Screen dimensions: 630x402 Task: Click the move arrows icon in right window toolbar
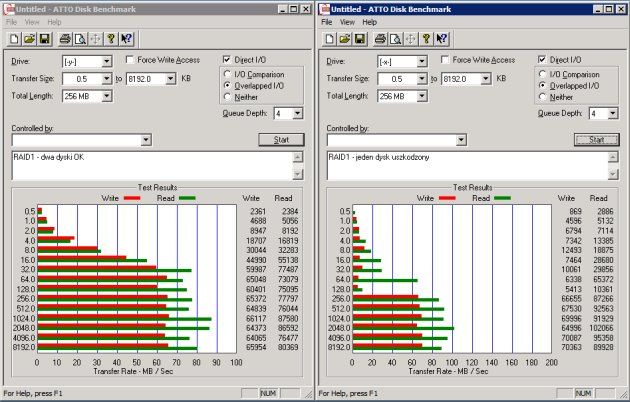[411, 39]
